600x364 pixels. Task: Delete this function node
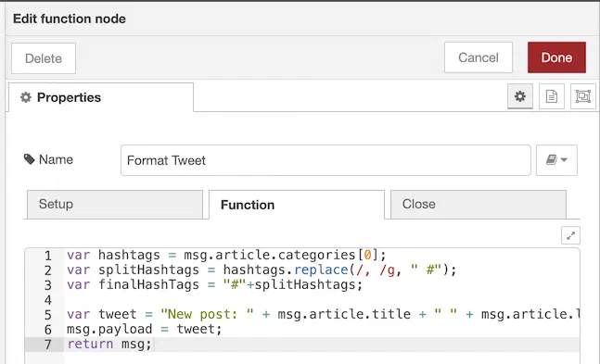(x=44, y=58)
